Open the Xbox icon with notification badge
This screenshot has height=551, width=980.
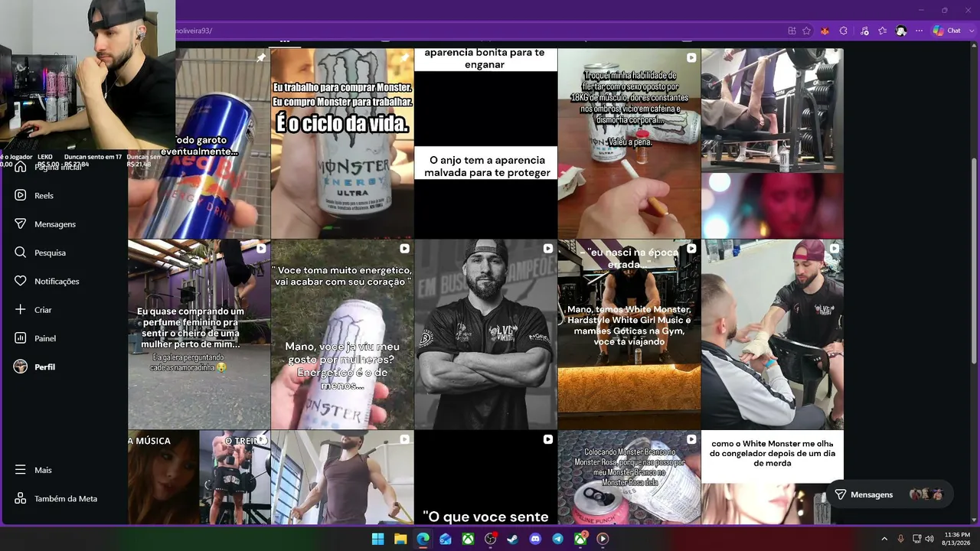coord(581,539)
